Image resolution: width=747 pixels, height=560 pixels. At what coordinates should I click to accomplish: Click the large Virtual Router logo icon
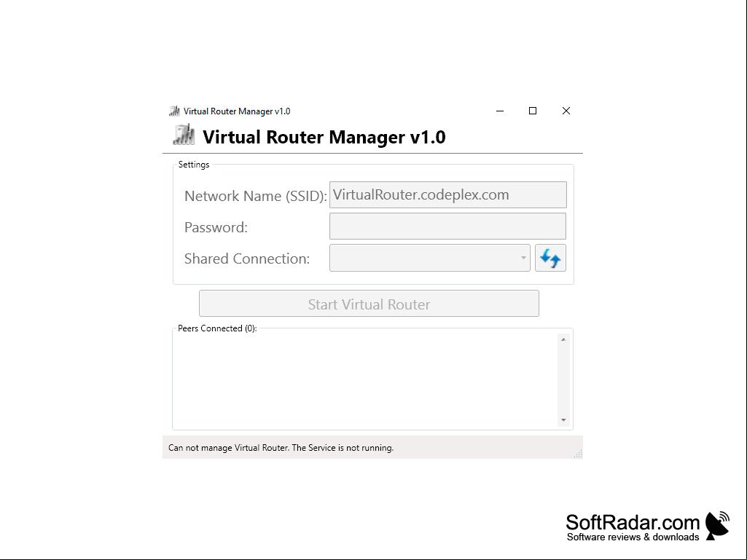click(184, 134)
